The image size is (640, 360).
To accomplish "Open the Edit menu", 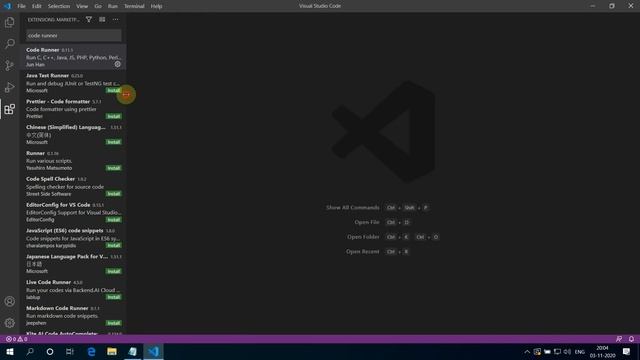I will coord(37,6).
